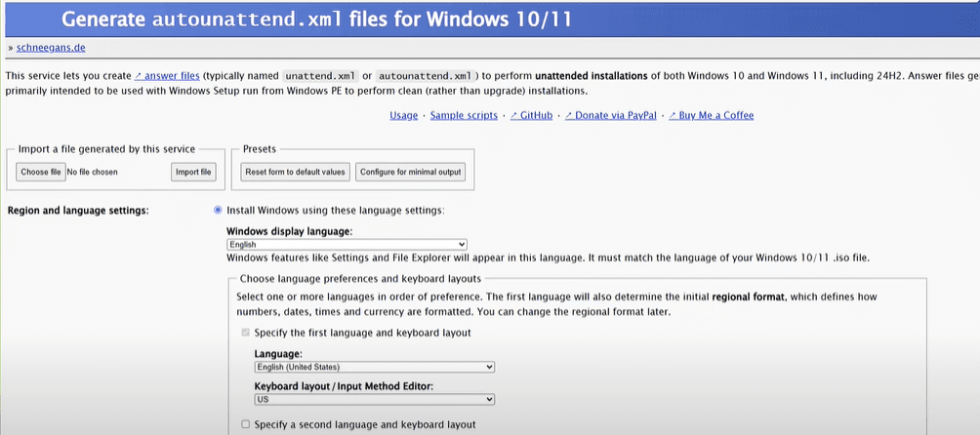Click the arrow icon before Buy Me a Coffee
The height and width of the screenshot is (435, 980).
670,116
